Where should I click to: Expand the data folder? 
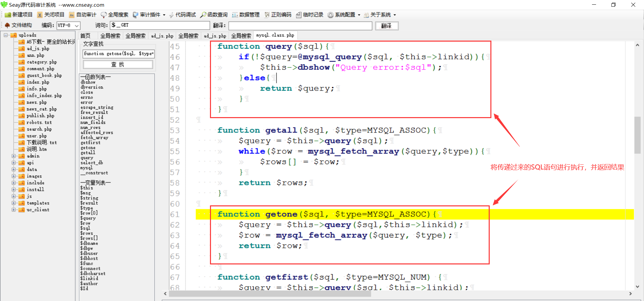point(14,169)
